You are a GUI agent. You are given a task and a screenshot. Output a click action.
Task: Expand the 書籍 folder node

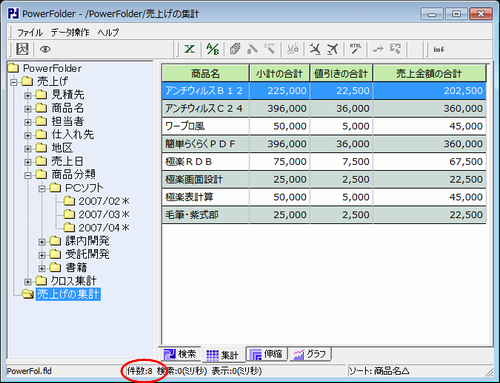pyautogui.click(x=42, y=269)
